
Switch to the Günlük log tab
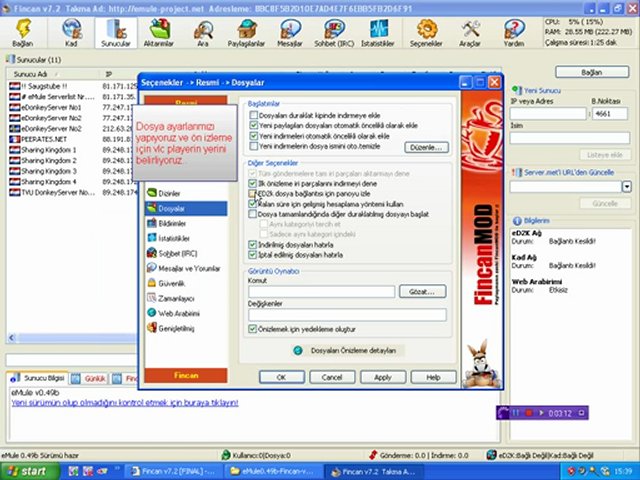click(x=89, y=379)
